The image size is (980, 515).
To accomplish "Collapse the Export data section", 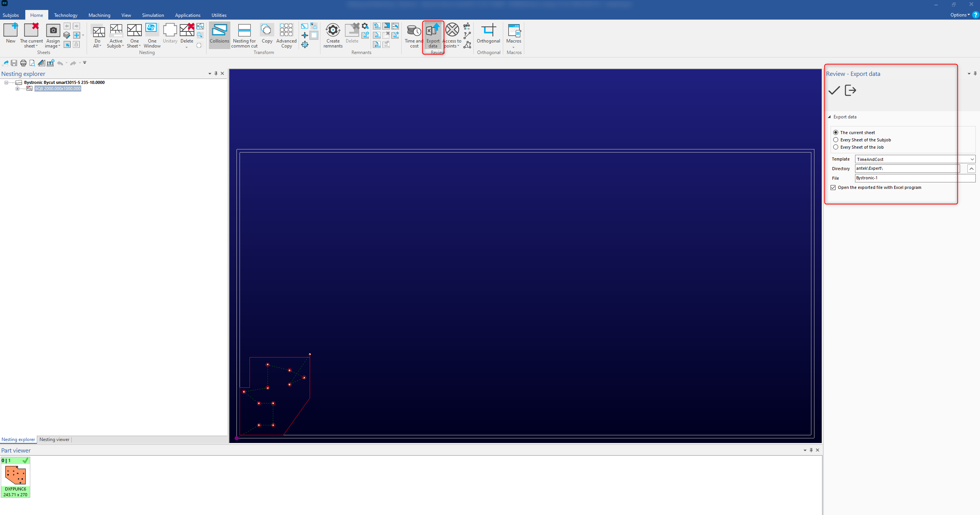I will [x=830, y=117].
